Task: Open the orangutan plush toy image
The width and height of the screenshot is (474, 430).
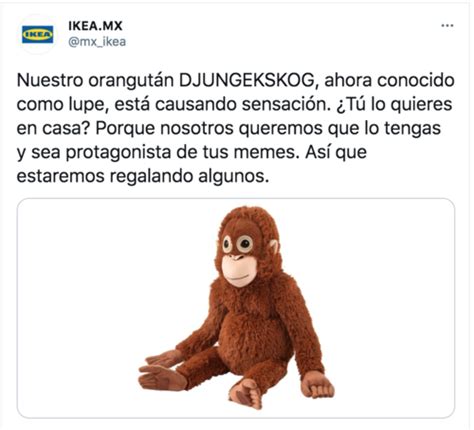Action: pyautogui.click(x=236, y=308)
